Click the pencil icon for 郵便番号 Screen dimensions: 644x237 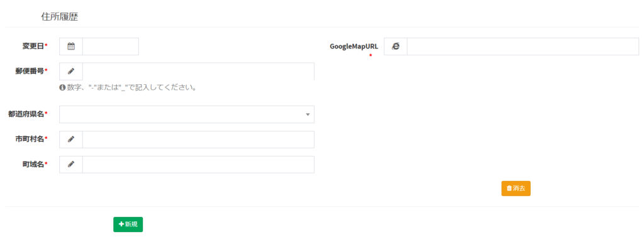pyautogui.click(x=71, y=71)
